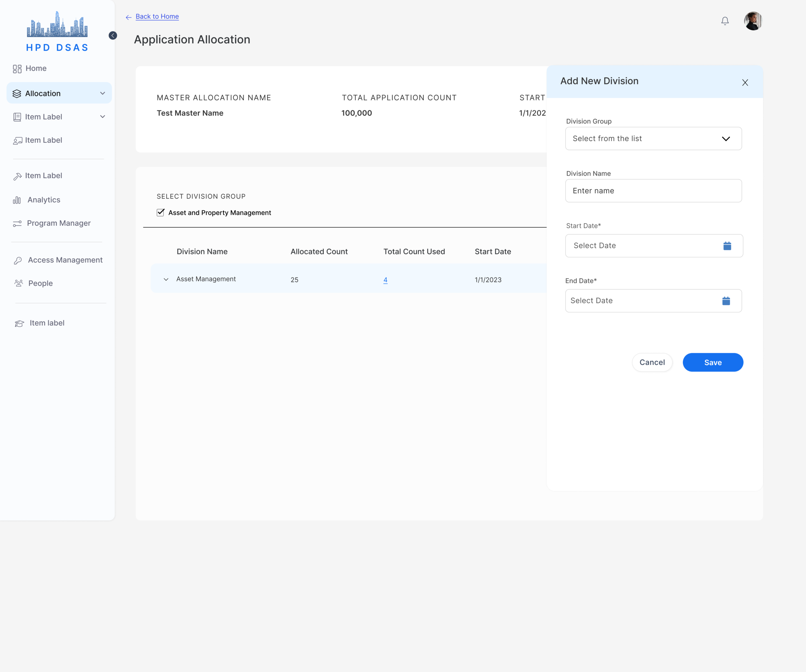Open the Division Group dropdown list
This screenshot has height=672, width=806.
(x=653, y=138)
